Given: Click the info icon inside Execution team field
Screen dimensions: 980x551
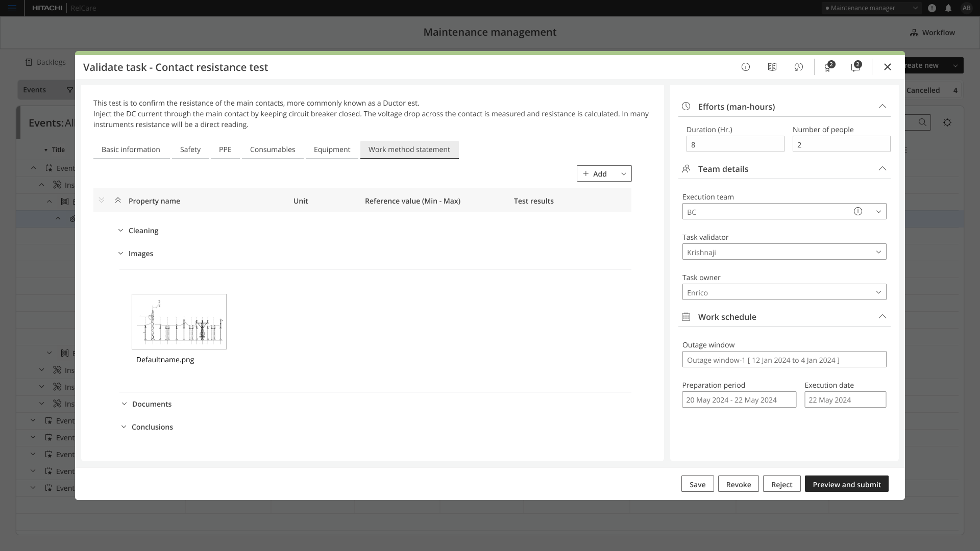Looking at the screenshot, I should pyautogui.click(x=858, y=211).
